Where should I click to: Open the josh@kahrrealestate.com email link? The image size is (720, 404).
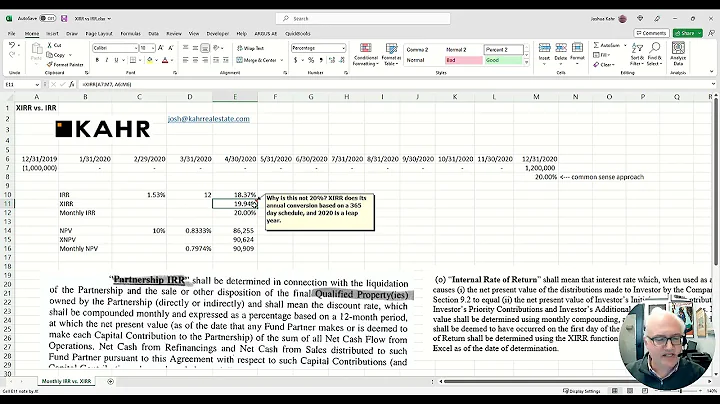[208, 119]
